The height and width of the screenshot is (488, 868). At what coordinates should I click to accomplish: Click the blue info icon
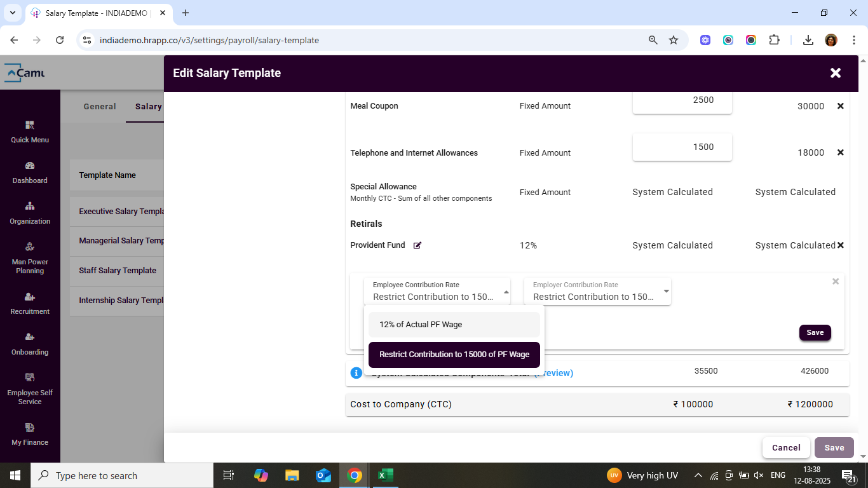click(356, 373)
